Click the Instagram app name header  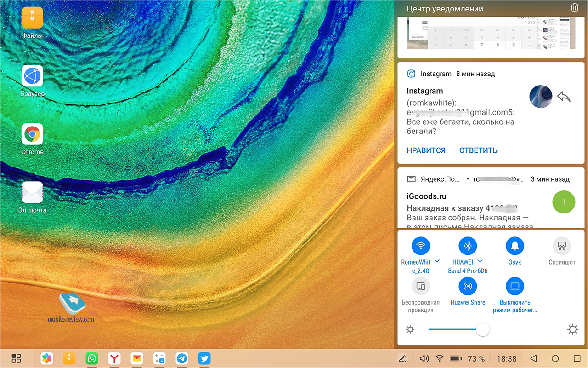click(436, 74)
